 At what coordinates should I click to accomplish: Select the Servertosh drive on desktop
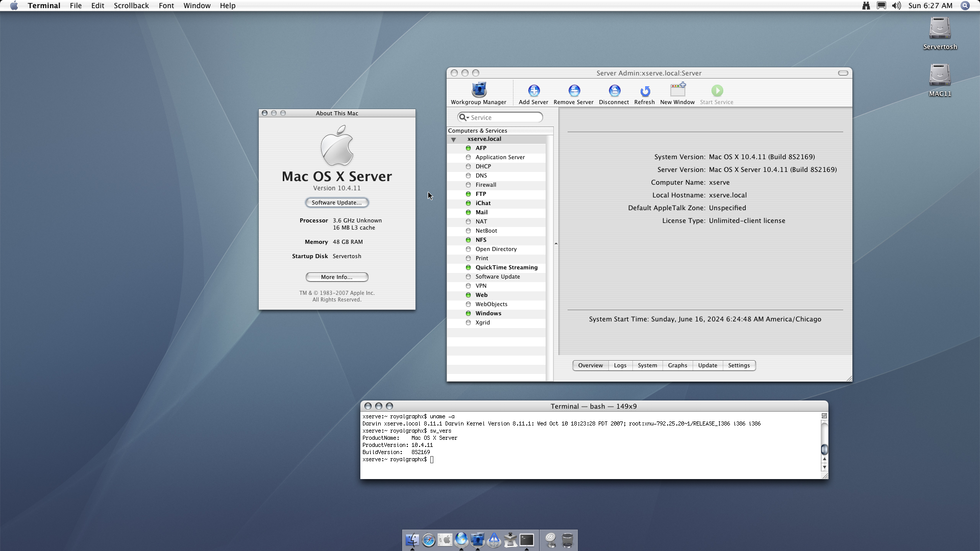point(940,34)
